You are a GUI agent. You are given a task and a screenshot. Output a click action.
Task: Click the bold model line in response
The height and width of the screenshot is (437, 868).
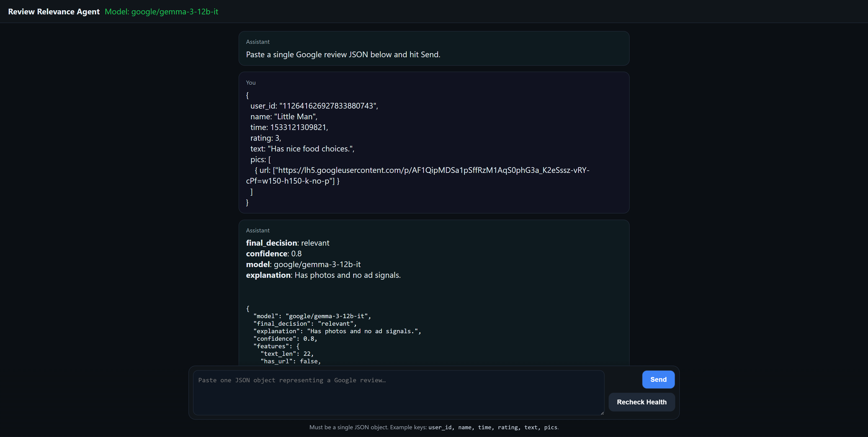[303, 264]
